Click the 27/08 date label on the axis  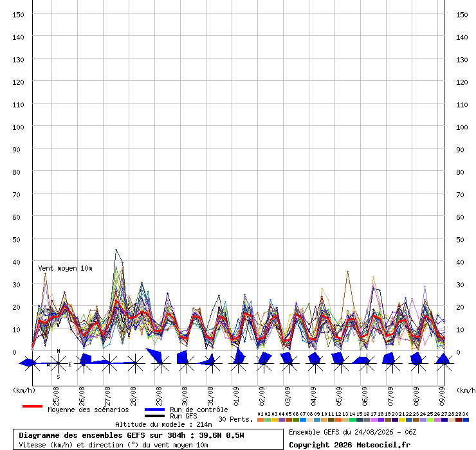[x=107, y=396]
